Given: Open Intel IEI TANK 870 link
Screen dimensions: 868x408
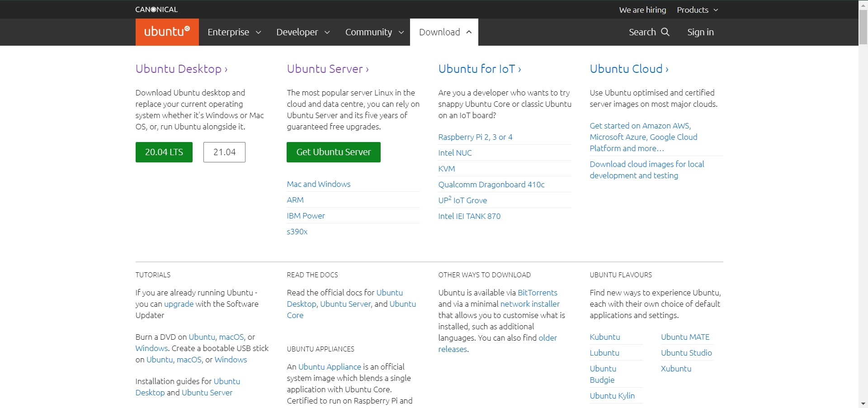Looking at the screenshot, I should click(469, 216).
